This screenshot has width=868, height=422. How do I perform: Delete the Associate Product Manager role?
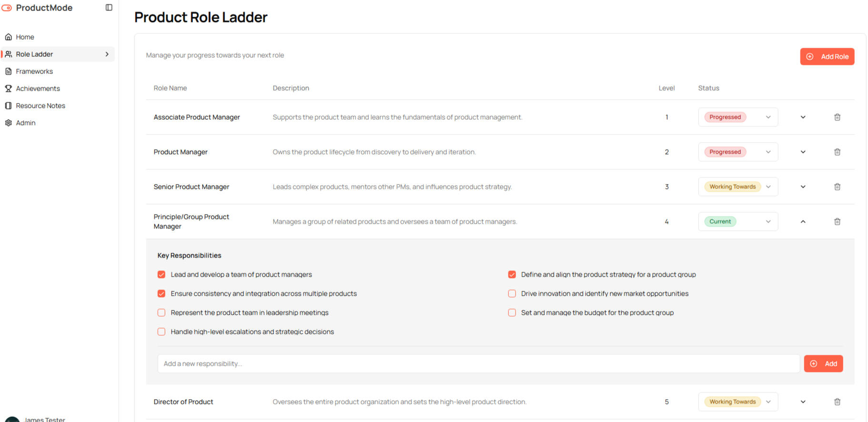(x=837, y=117)
